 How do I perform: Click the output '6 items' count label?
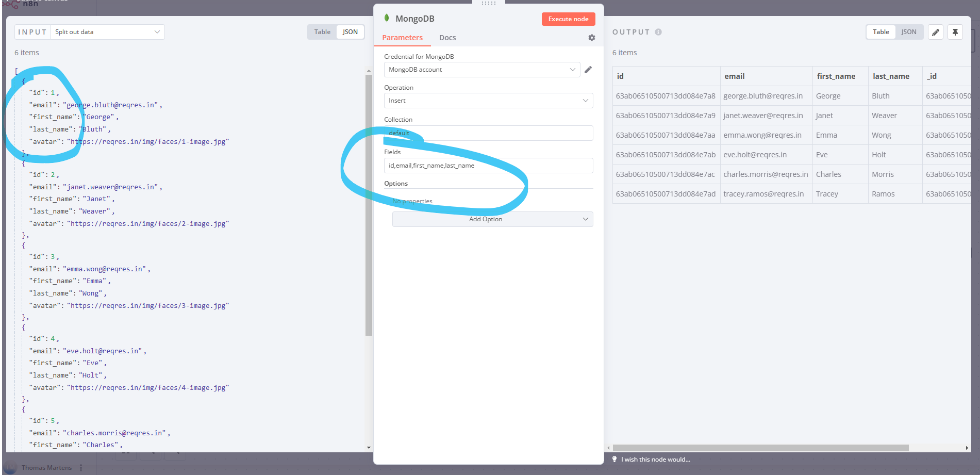[x=624, y=53]
